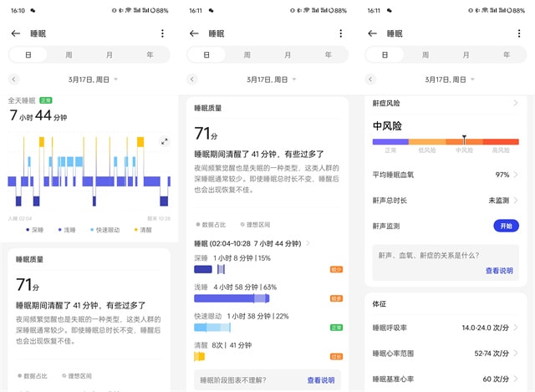Expand sleep chart to fullscreen
The image size is (535, 392).
click(165, 141)
